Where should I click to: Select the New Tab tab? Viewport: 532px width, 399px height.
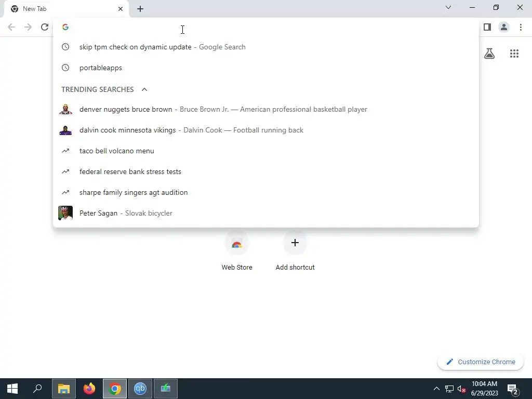[x=66, y=9]
